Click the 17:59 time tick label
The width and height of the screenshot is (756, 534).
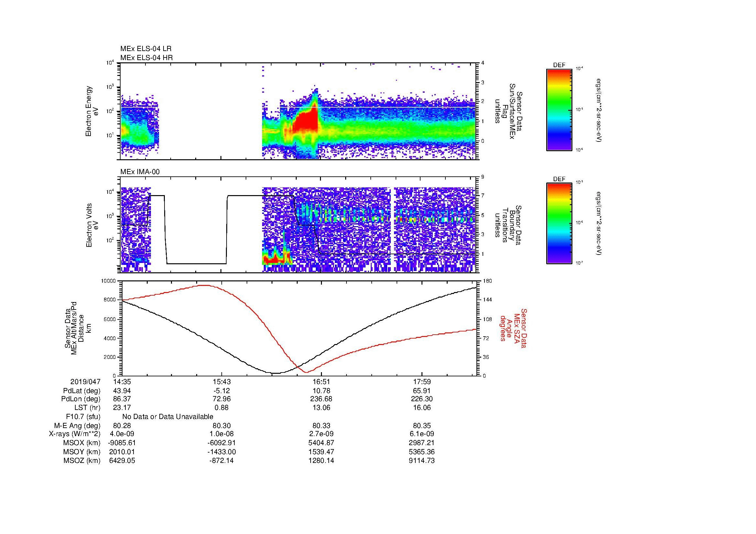[422, 382]
